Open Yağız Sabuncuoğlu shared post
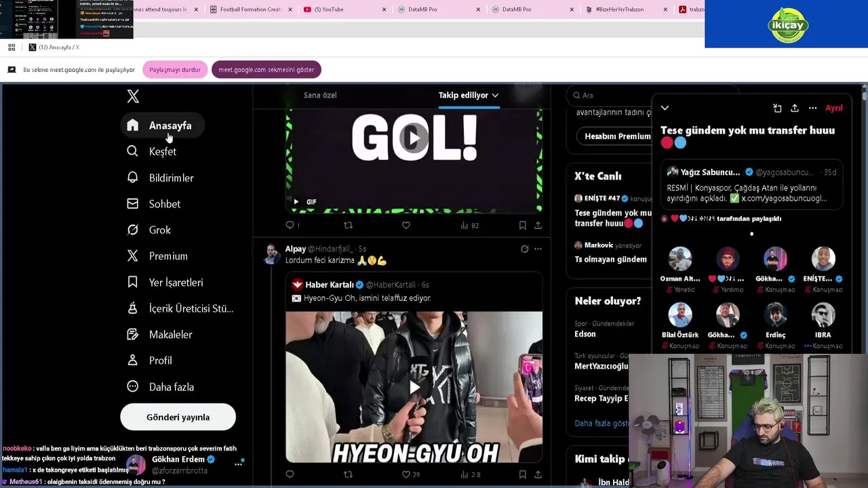This screenshot has width=868, height=488. tap(751, 185)
